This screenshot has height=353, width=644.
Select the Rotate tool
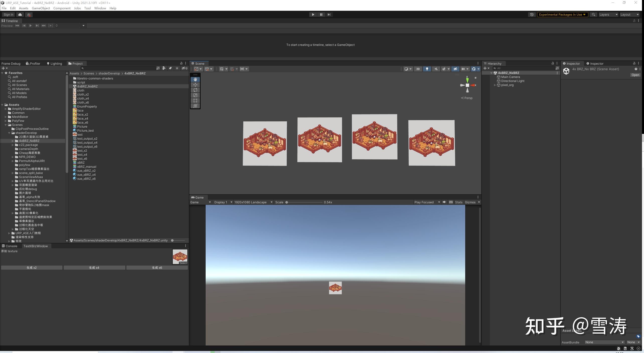pyautogui.click(x=195, y=90)
